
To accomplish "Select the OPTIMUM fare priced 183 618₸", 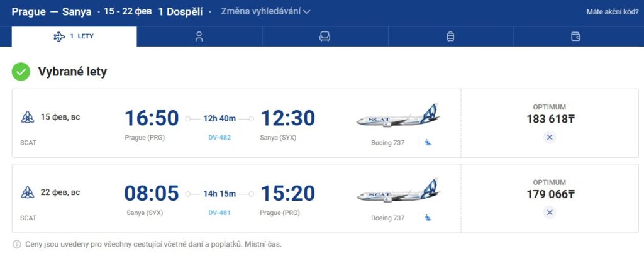I will (550, 114).
